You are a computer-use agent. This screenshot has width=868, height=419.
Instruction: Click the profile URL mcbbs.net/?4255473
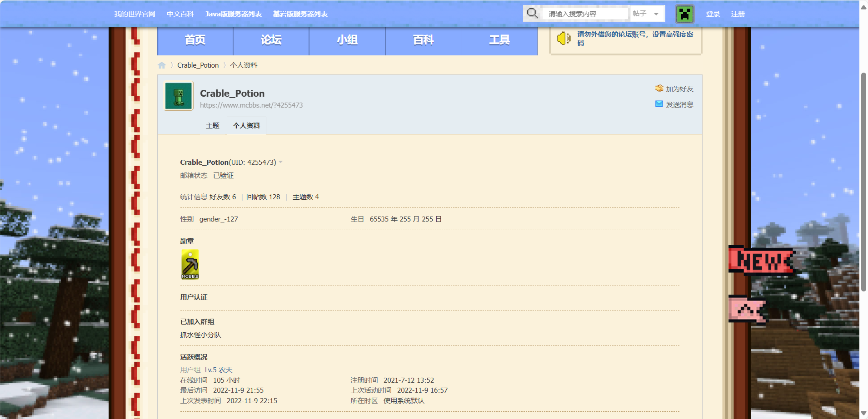251,105
